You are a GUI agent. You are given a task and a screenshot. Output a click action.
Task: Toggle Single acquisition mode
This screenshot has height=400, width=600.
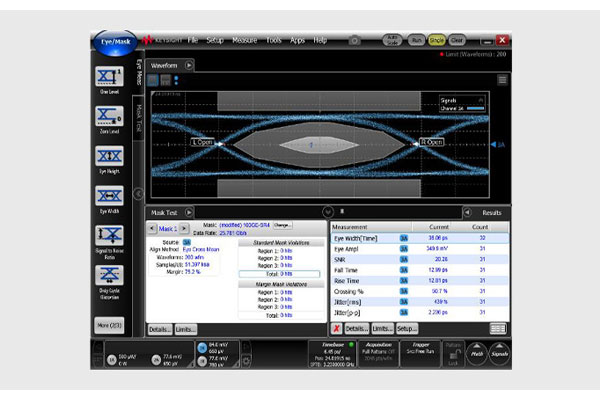(x=437, y=40)
